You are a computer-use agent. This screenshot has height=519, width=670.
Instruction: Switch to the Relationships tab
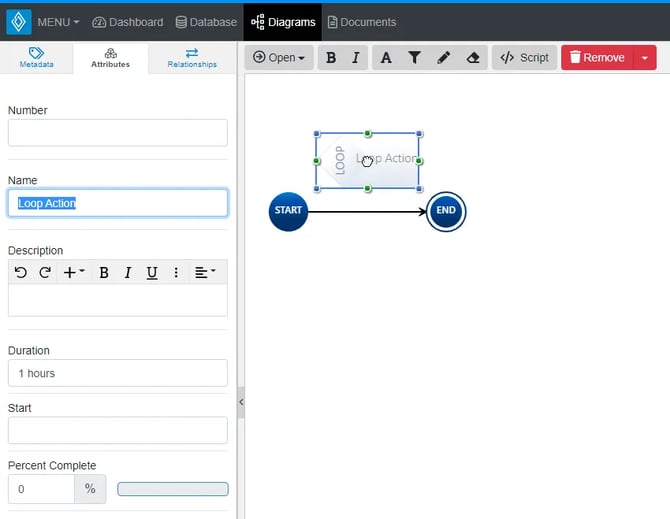192,58
